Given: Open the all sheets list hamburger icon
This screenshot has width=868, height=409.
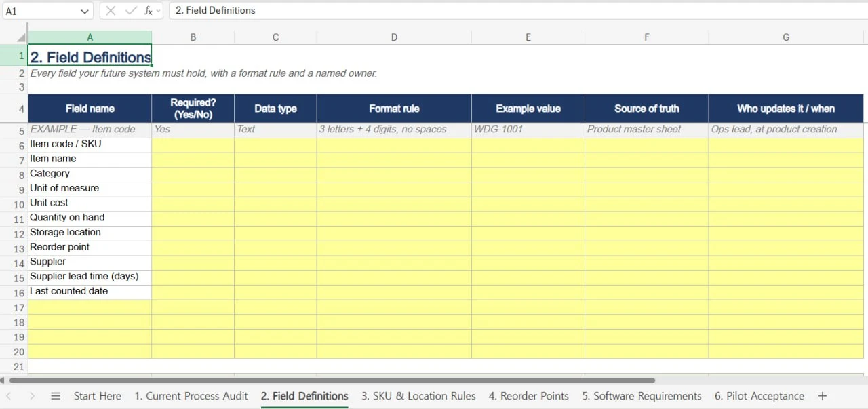Looking at the screenshot, I should (x=56, y=396).
